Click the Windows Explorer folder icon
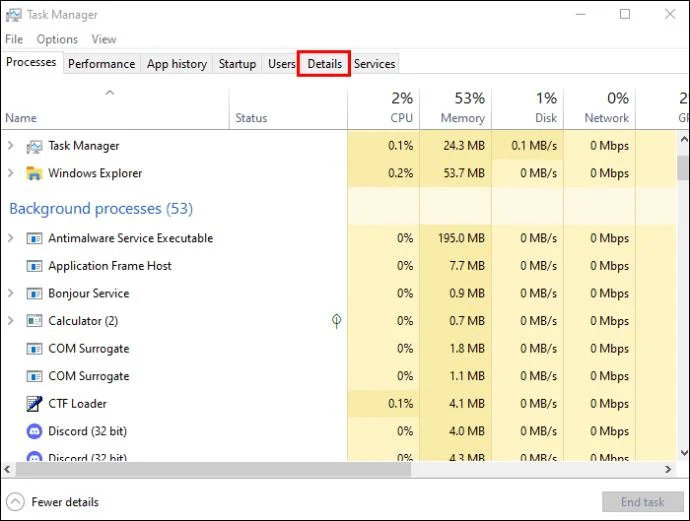 pos(34,173)
